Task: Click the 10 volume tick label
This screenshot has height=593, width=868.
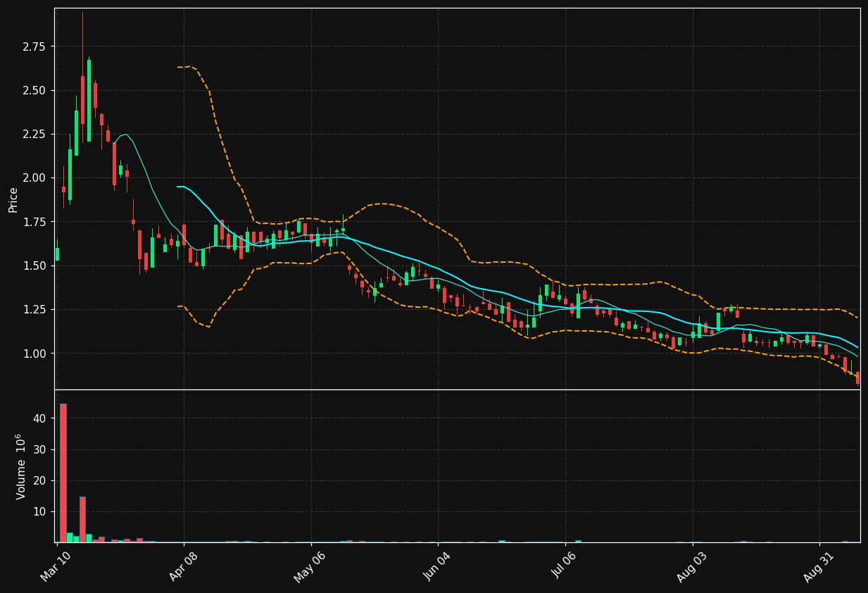Action: click(x=39, y=512)
